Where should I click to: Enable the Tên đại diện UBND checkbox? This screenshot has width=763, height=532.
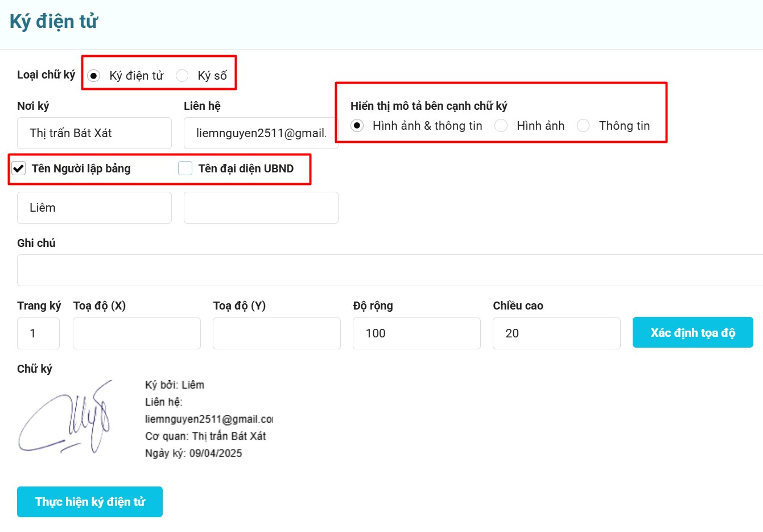185,168
